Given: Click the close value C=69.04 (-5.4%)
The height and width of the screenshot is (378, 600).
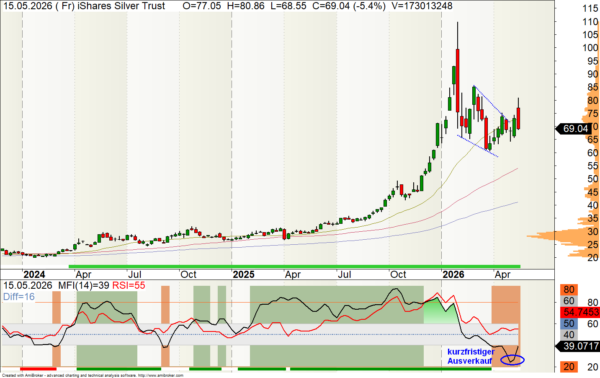Looking at the screenshot, I should click(x=349, y=6).
